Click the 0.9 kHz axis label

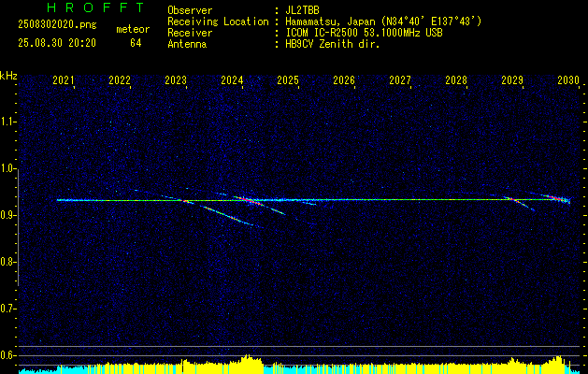pyautogui.click(x=8, y=215)
